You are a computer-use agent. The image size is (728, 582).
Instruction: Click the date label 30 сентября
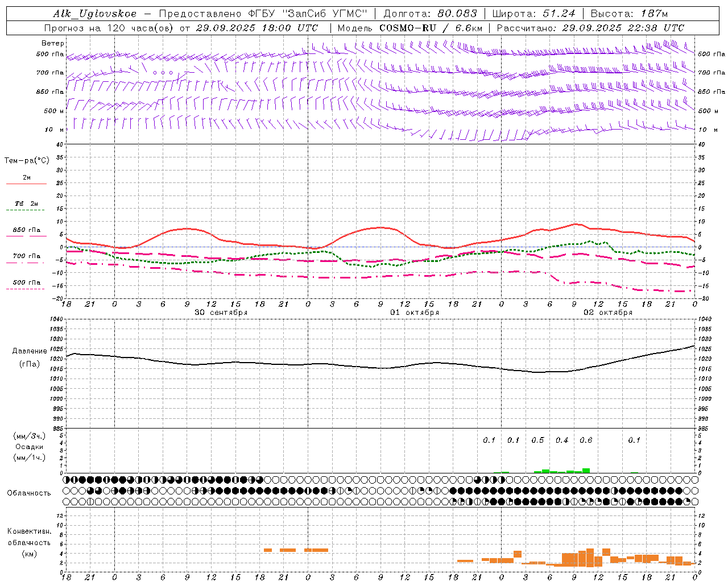(x=221, y=313)
